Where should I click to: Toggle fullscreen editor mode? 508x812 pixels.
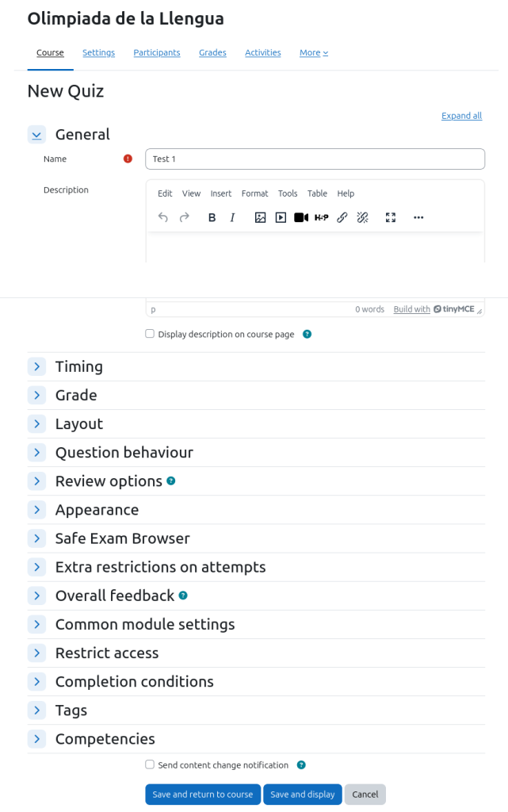point(391,217)
